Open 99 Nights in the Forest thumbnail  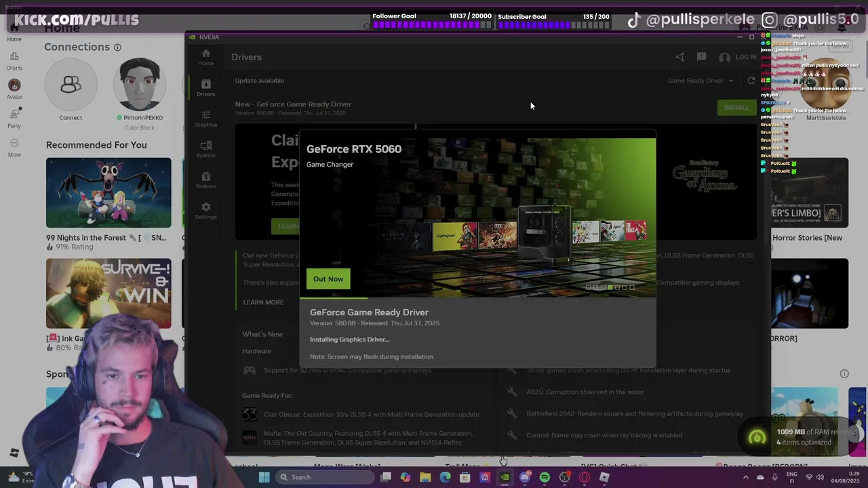point(108,192)
